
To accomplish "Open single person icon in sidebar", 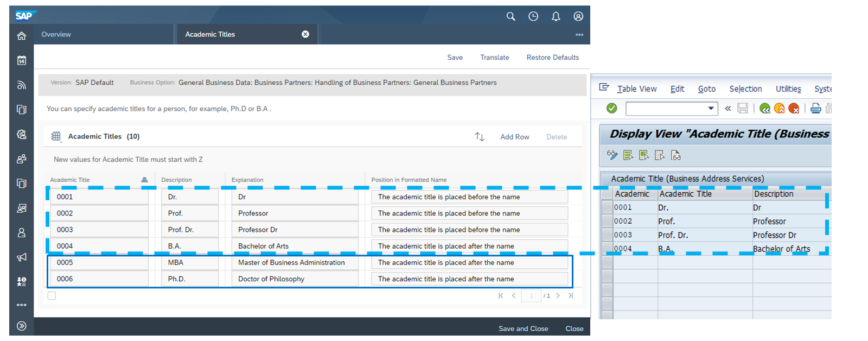I will point(21,232).
